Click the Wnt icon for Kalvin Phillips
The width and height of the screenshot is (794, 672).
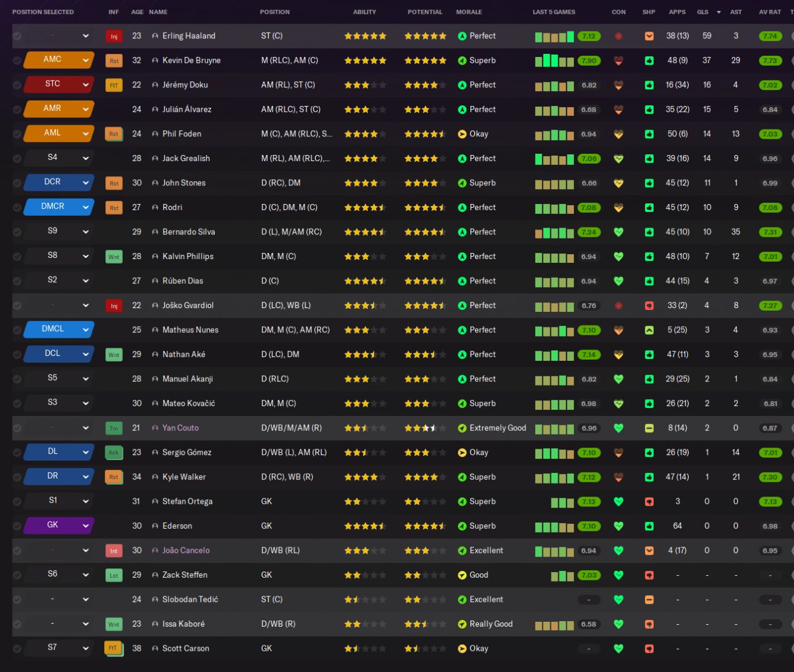pos(114,257)
